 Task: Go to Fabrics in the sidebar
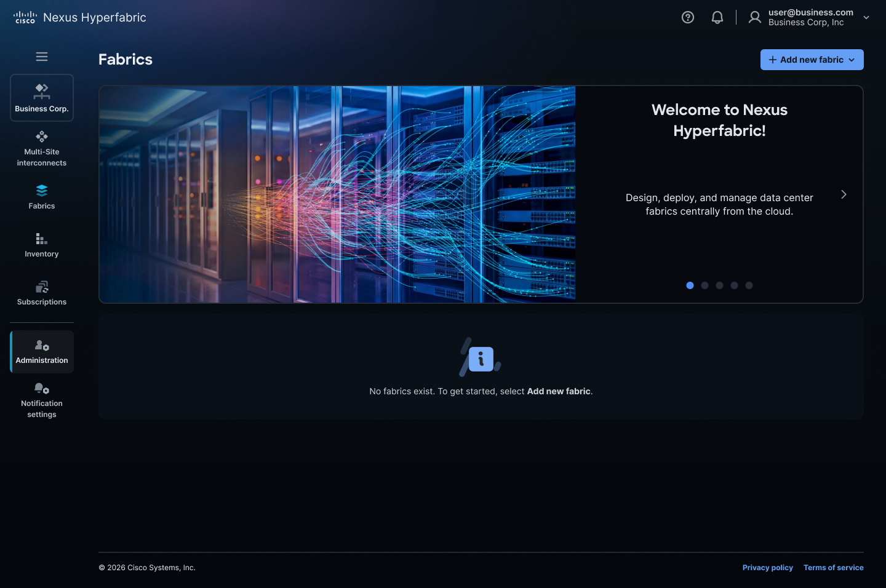[42, 197]
